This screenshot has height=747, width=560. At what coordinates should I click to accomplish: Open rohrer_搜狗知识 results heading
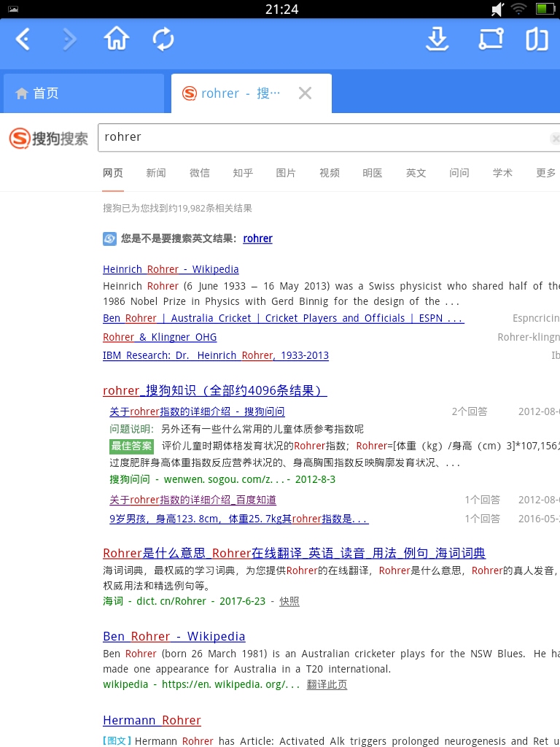coord(215,391)
